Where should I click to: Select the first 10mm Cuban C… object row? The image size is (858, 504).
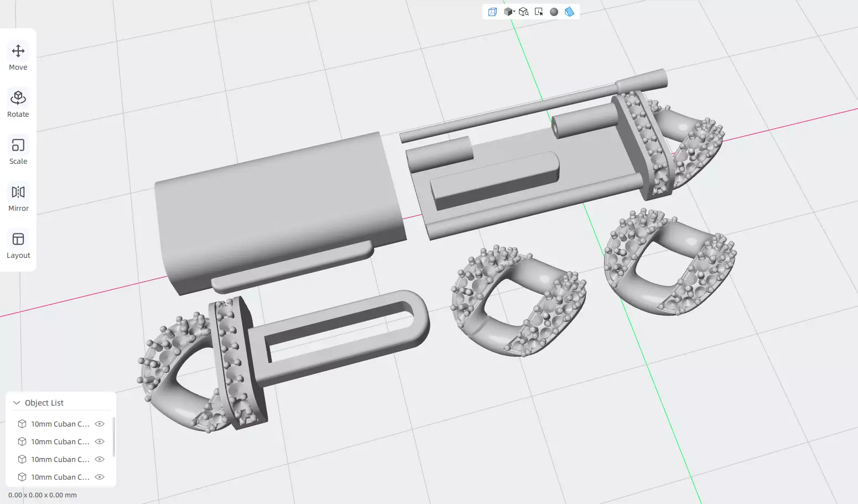61,424
